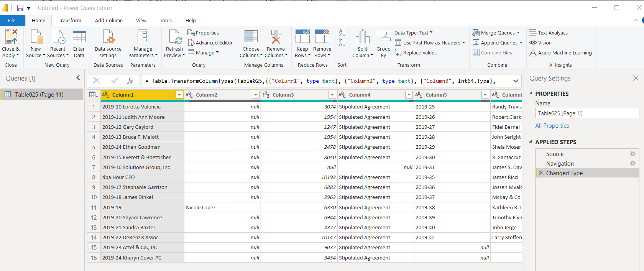Open the Column3 filter dropdown
The width and height of the screenshot is (644, 271).
pos(332,95)
